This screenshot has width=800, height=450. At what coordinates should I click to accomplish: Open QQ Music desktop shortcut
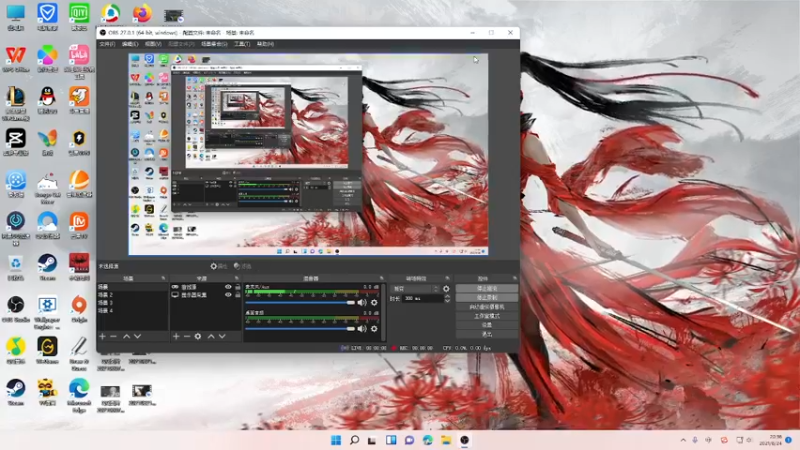coord(16,350)
